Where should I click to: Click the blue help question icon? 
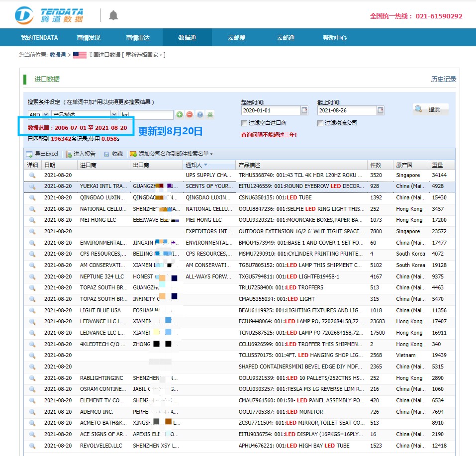point(200,114)
